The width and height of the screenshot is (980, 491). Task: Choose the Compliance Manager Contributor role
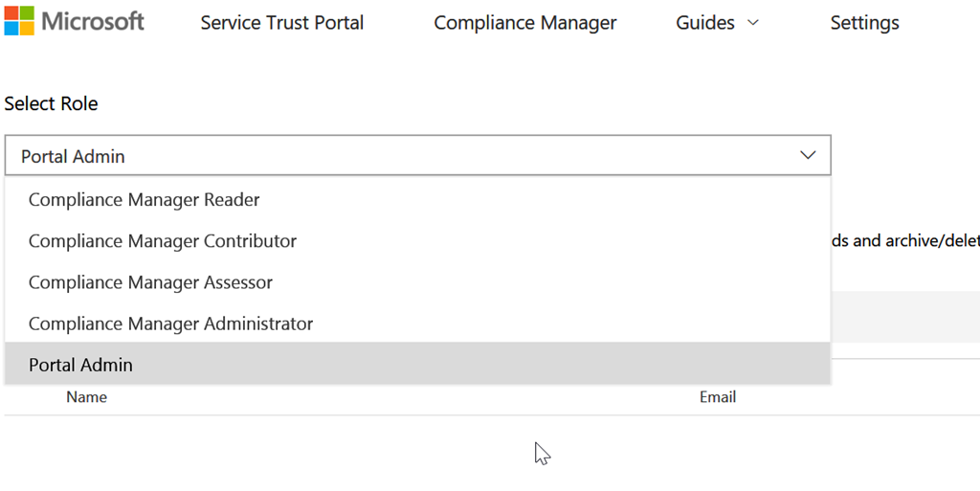163,241
